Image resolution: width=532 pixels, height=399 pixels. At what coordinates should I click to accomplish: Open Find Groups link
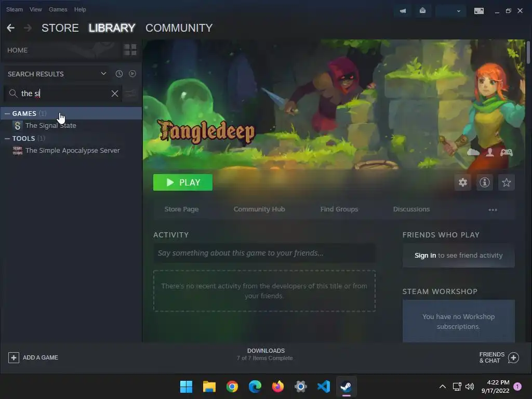click(339, 209)
